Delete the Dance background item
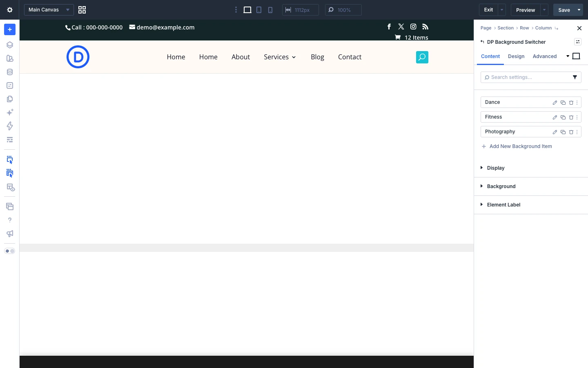The image size is (588, 368). click(571, 103)
